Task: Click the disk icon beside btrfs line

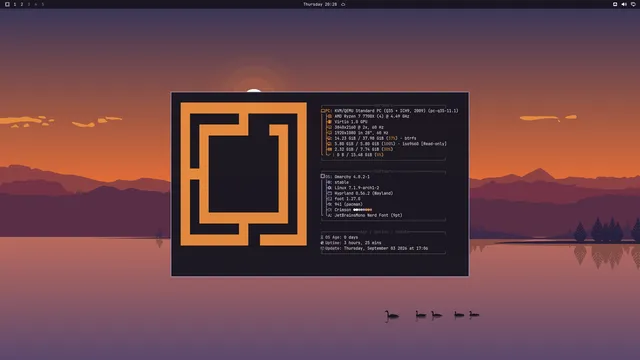Action: tap(329, 138)
